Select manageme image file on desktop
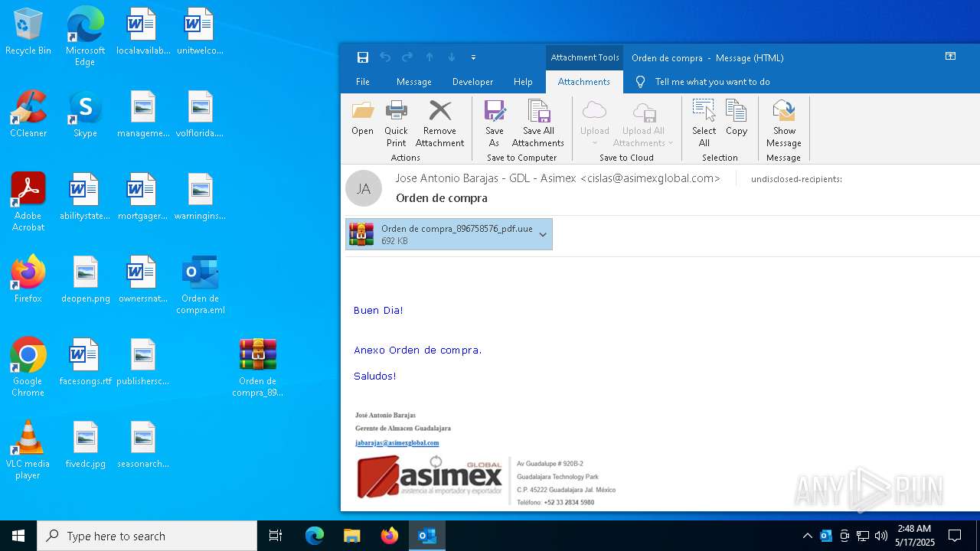 [143, 114]
